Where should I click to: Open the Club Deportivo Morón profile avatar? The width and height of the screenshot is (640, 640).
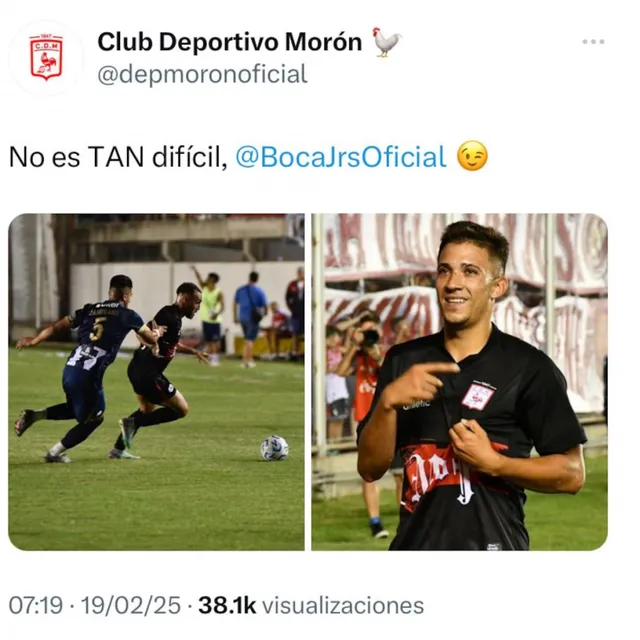coord(46,58)
